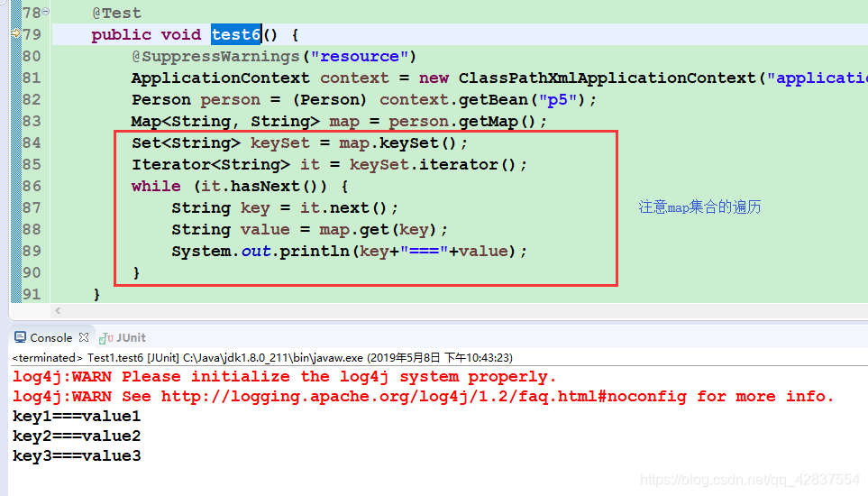Click the while keyword on line 86
Viewport: 868px width, 496px height.
coord(156,187)
